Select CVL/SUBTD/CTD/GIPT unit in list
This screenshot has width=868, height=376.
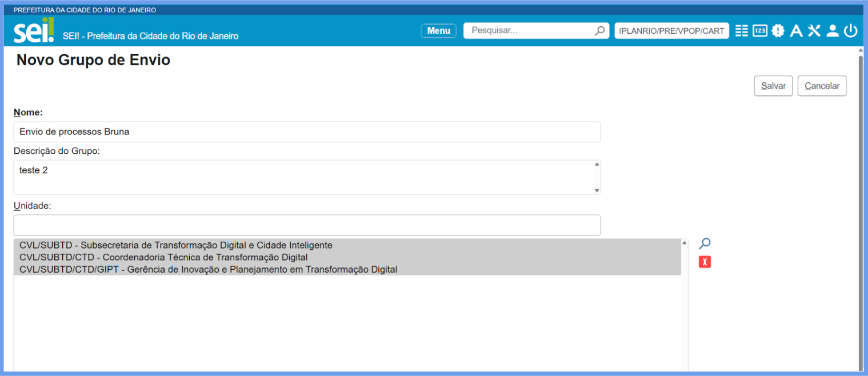tap(208, 269)
